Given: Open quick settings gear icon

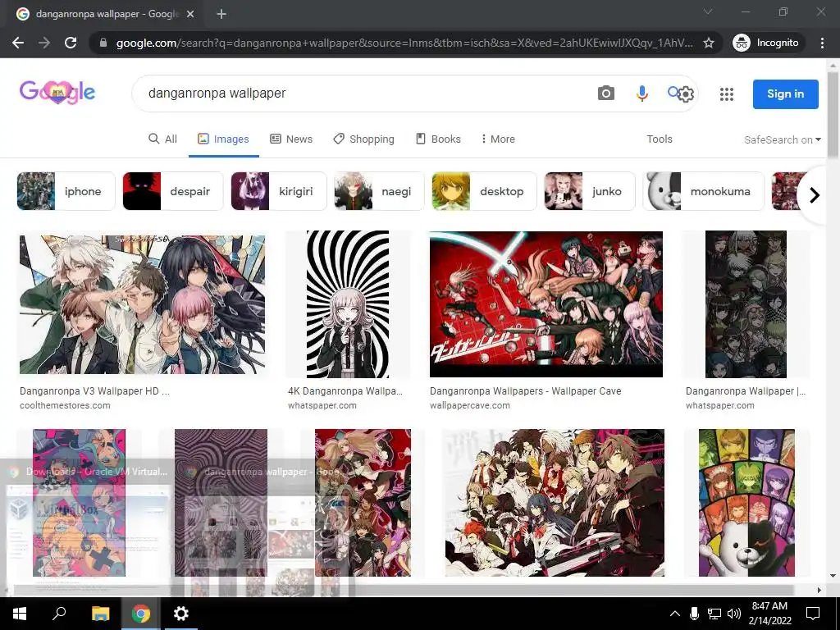Looking at the screenshot, I should (686, 94).
